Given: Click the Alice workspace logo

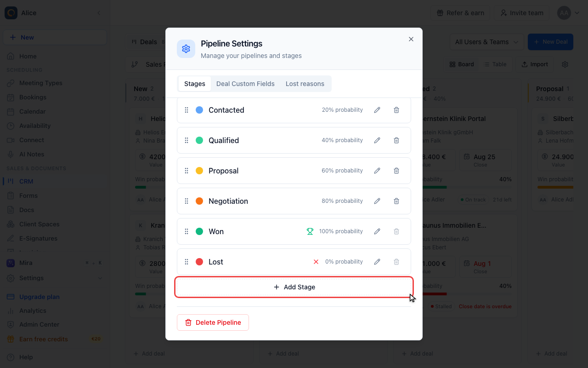Looking at the screenshot, I should coord(11,13).
